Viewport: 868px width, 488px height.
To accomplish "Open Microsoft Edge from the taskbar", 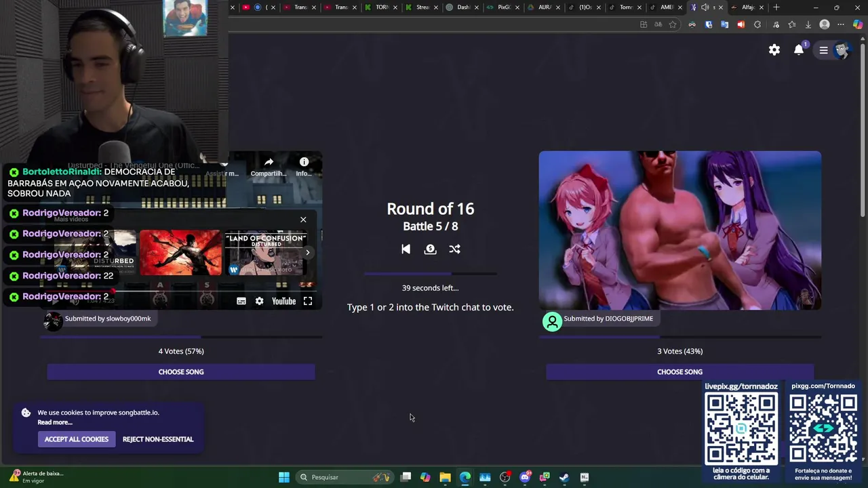I will [x=465, y=477].
